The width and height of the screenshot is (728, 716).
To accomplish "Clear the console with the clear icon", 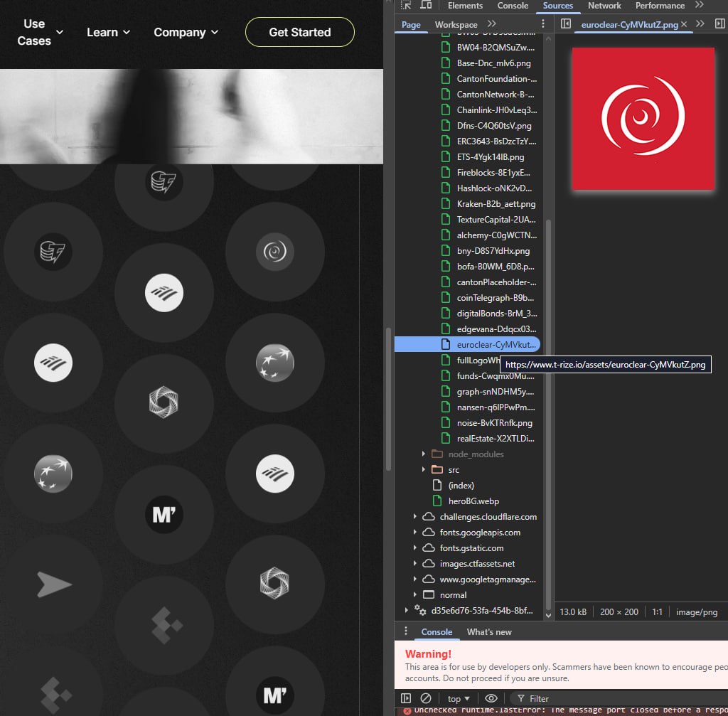I will tap(426, 698).
